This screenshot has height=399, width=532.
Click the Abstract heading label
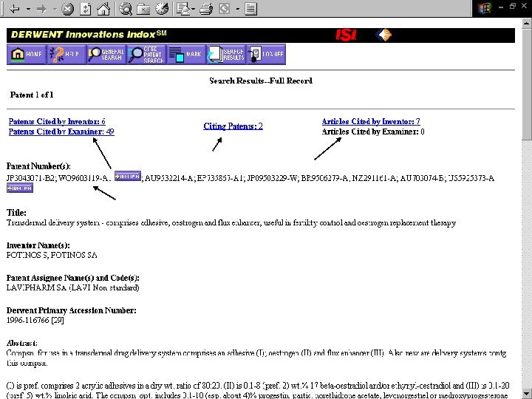[21, 343]
